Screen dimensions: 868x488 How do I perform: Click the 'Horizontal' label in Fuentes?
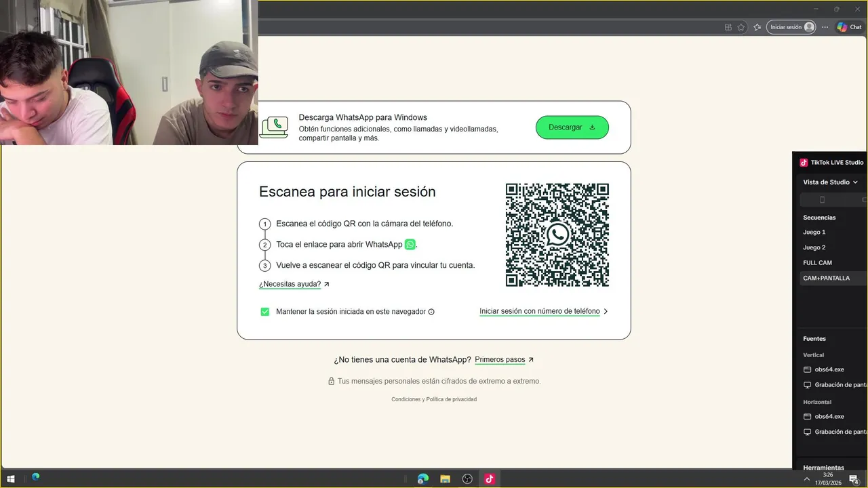click(x=817, y=402)
